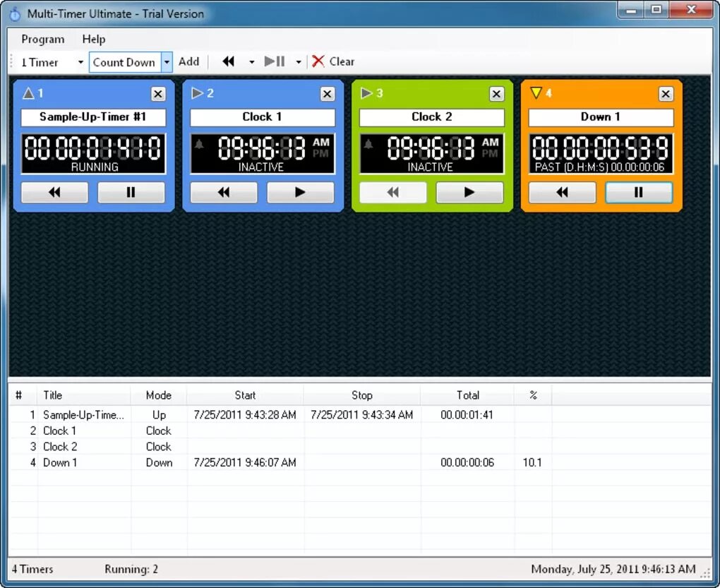Sort by the Stop column header
Viewport: 720px width, 588px height.
[x=362, y=395]
